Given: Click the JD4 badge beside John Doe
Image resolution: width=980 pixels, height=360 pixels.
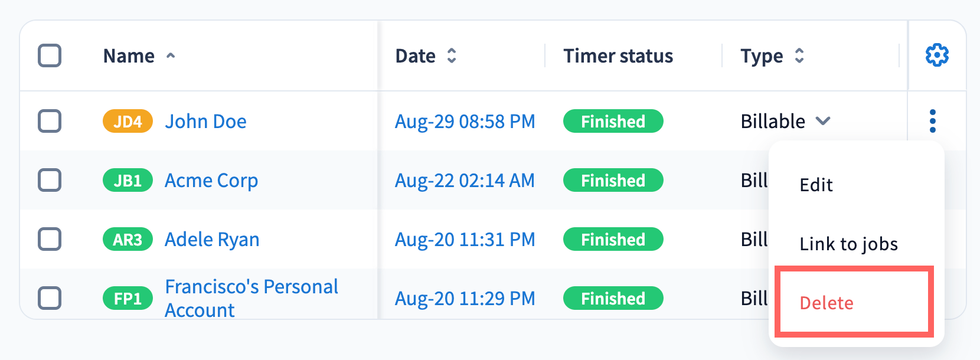Looking at the screenshot, I should pos(128,122).
